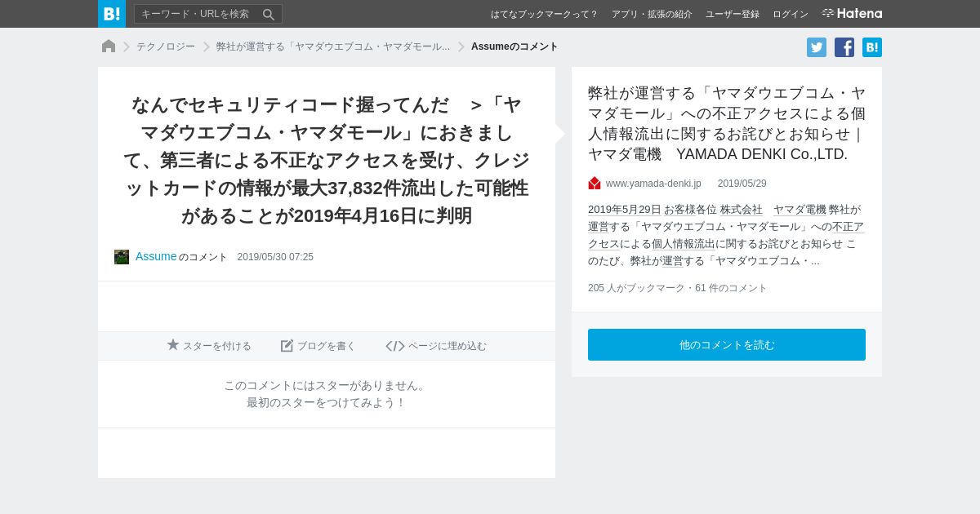
Task: Open 205 人がブックマーク count link
Action: pos(638,288)
